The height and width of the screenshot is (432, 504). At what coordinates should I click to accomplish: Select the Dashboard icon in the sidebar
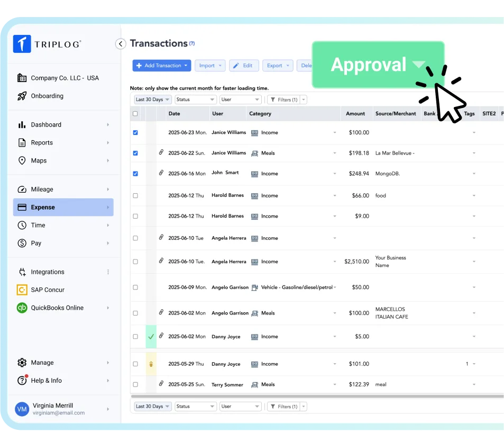click(22, 124)
